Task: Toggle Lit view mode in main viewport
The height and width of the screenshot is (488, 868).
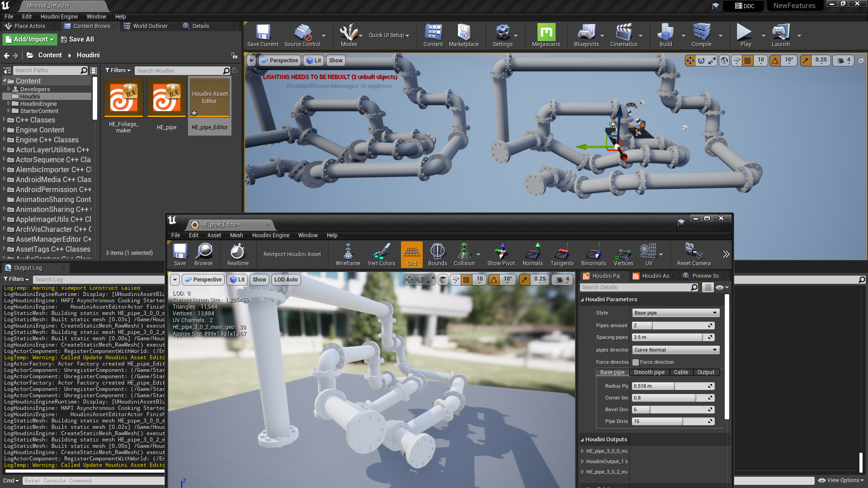Action: tap(313, 61)
